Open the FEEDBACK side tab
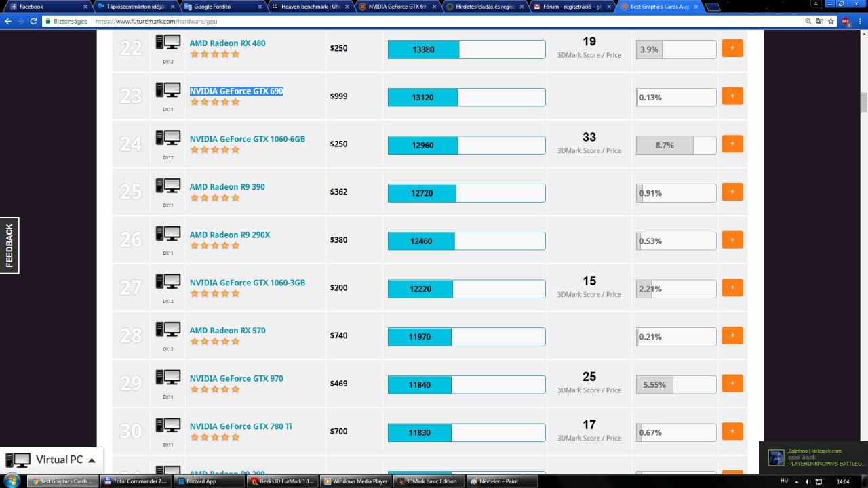 (9, 245)
